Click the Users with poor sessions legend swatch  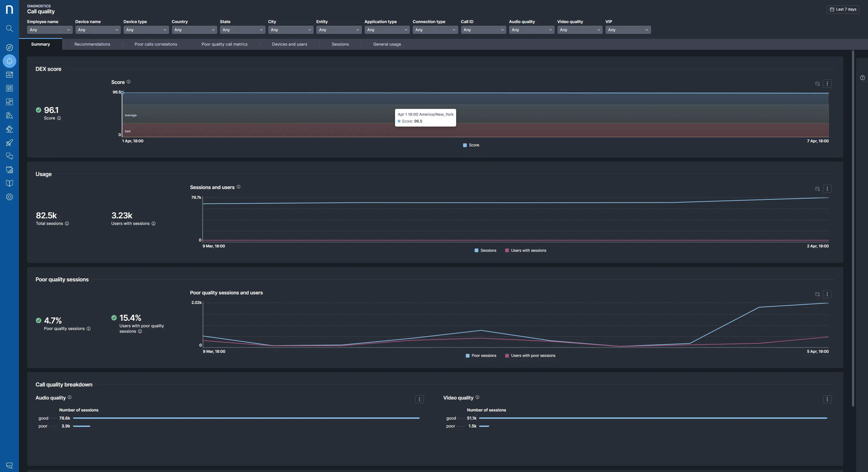(507, 356)
